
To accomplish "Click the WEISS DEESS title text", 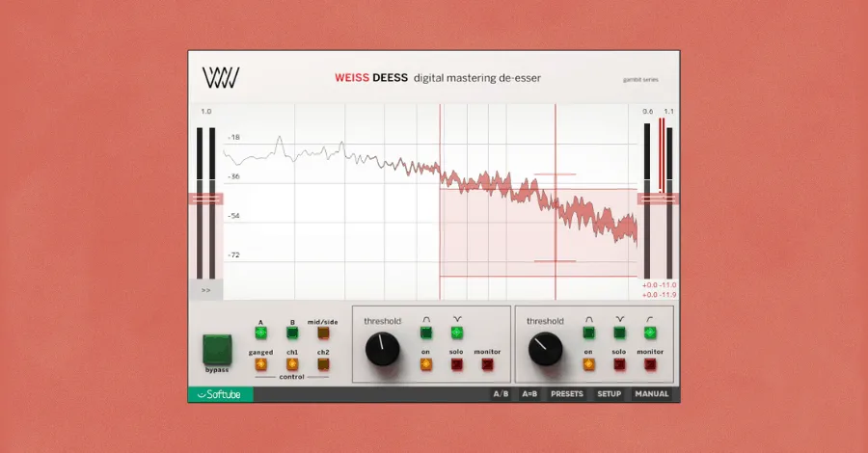I will (371, 78).
